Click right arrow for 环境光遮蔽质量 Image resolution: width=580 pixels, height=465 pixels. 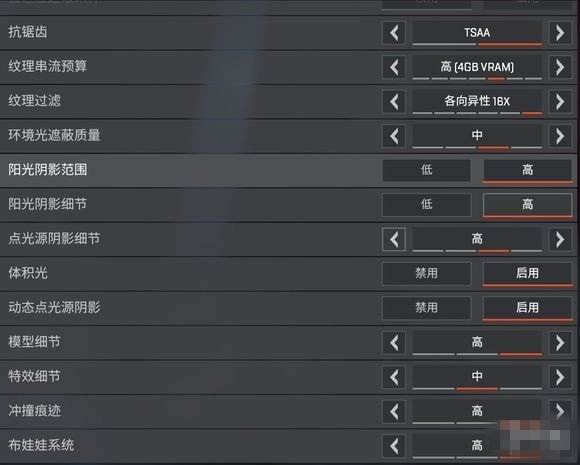(560, 136)
